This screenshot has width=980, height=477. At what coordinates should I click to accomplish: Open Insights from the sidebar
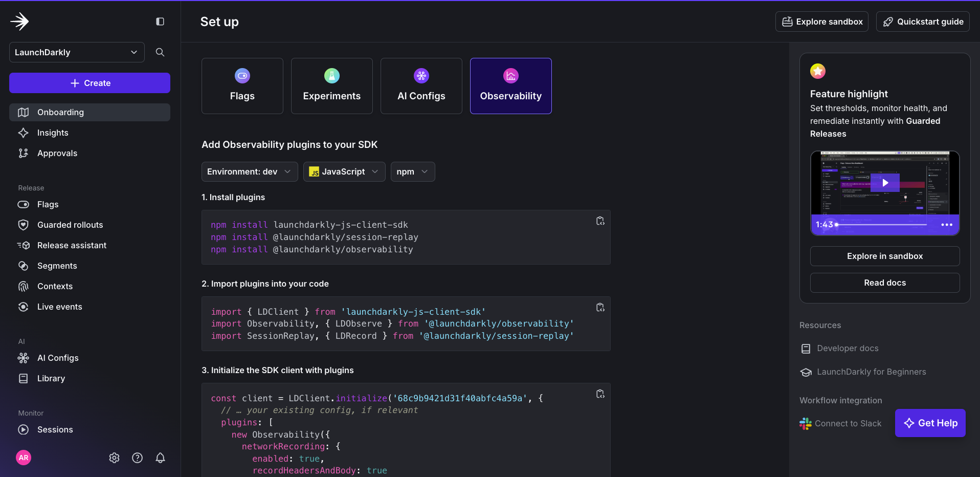coord(53,133)
